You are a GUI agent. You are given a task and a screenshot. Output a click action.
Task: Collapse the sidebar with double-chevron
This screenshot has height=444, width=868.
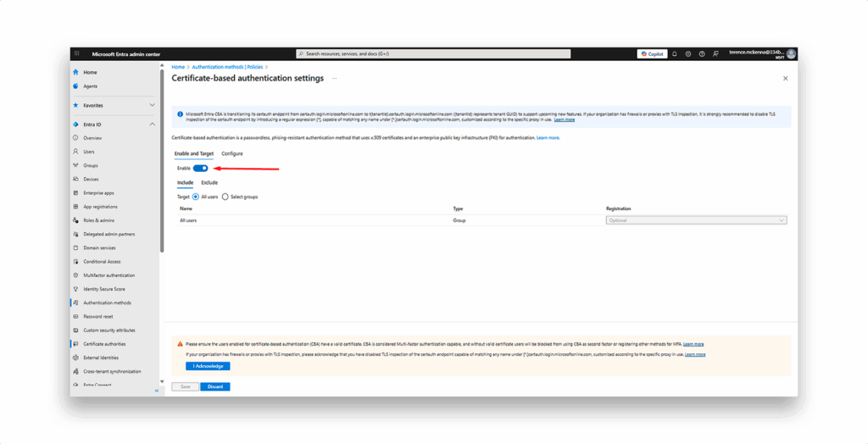157,391
